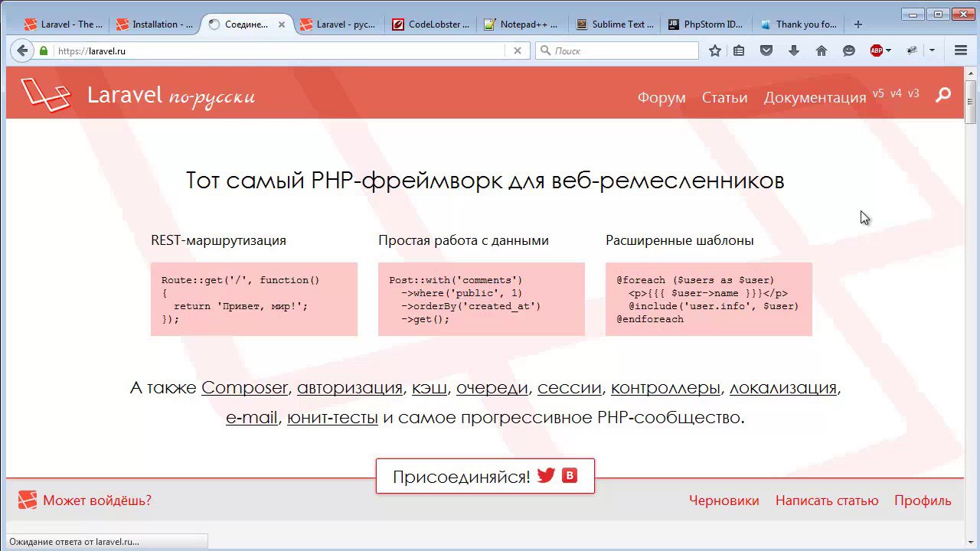Click the 'REST-маршрутизация' heading

click(218, 240)
